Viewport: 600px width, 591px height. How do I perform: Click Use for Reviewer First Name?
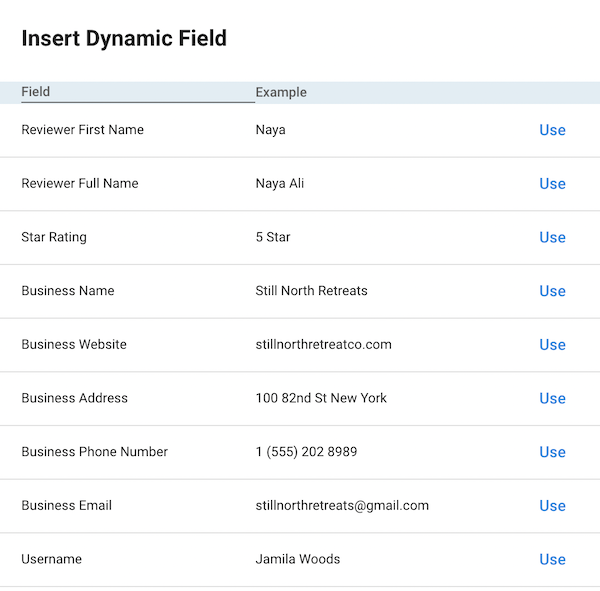point(552,130)
